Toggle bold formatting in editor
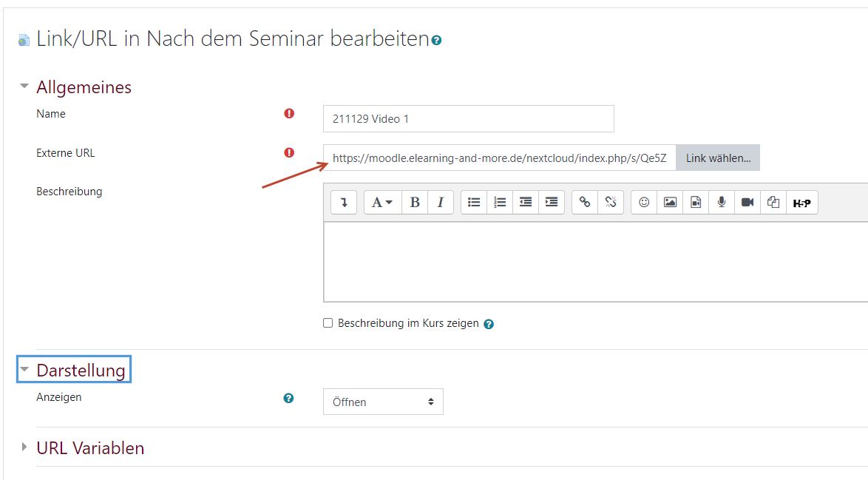Screen dimensions: 868x480 coord(415,202)
